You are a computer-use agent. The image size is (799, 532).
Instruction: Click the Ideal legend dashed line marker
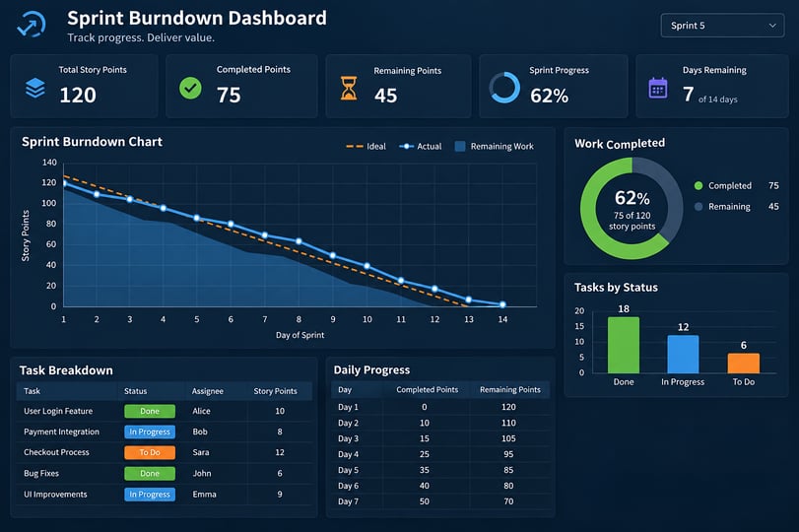point(354,146)
